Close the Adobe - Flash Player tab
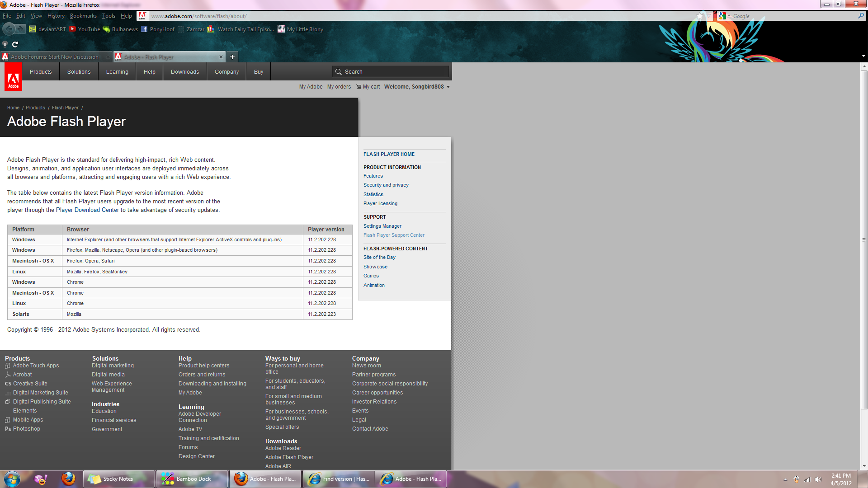 [221, 57]
